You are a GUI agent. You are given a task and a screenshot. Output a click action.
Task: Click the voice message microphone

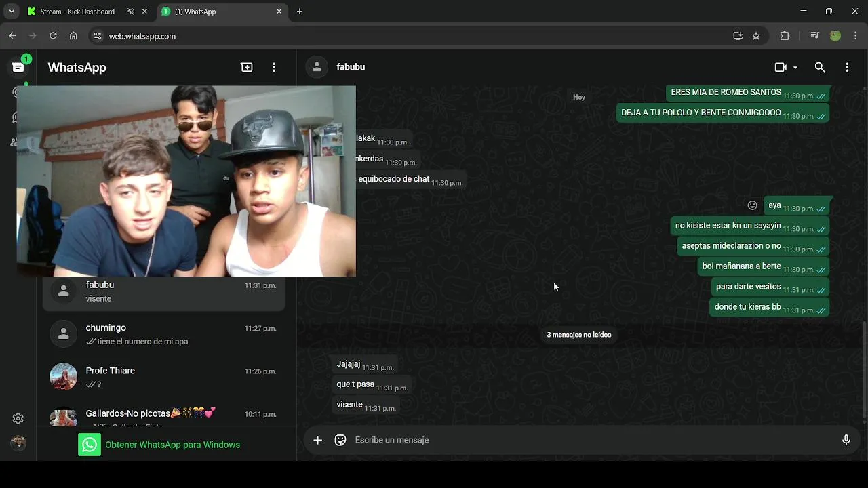click(x=846, y=440)
